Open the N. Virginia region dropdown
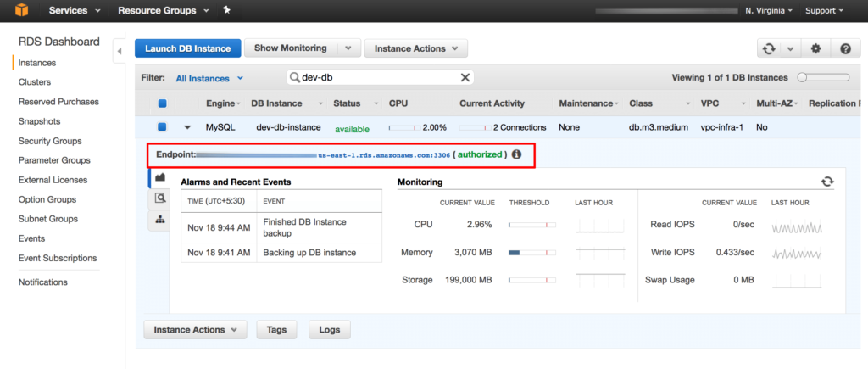Viewport: 868px width, 369px height. click(769, 10)
